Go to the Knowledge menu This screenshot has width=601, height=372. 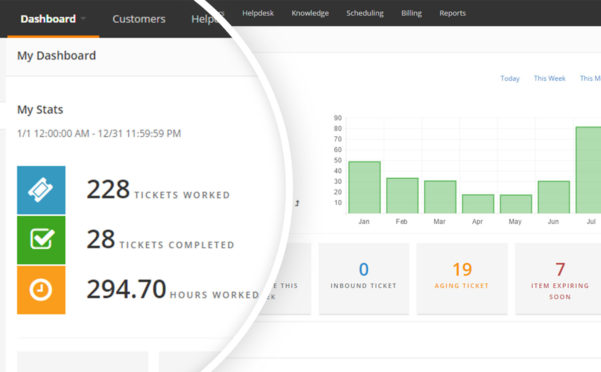point(310,13)
